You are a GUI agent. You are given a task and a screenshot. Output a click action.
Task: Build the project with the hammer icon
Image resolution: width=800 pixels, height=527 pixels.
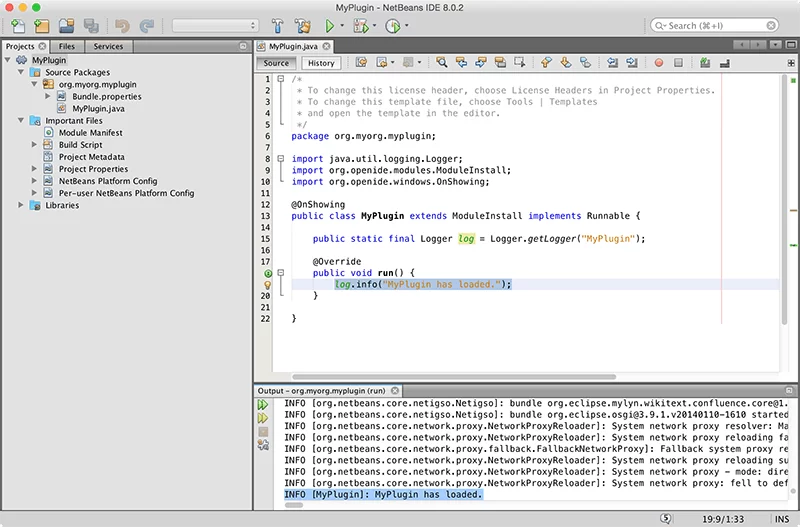click(278, 26)
